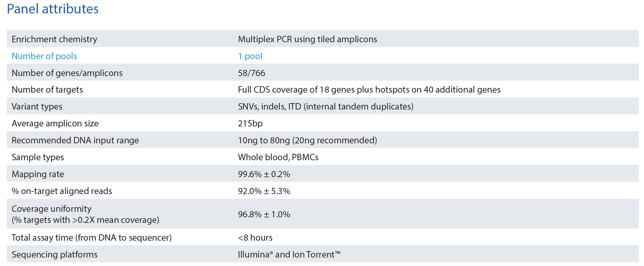Open the Number of pools link
This screenshot has height=266, width=644.
44,56
